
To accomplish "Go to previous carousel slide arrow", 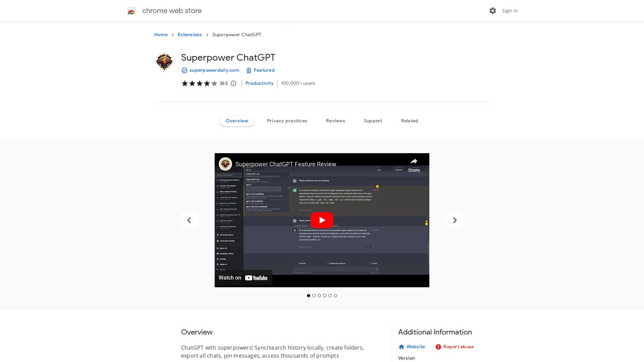I will tap(189, 220).
